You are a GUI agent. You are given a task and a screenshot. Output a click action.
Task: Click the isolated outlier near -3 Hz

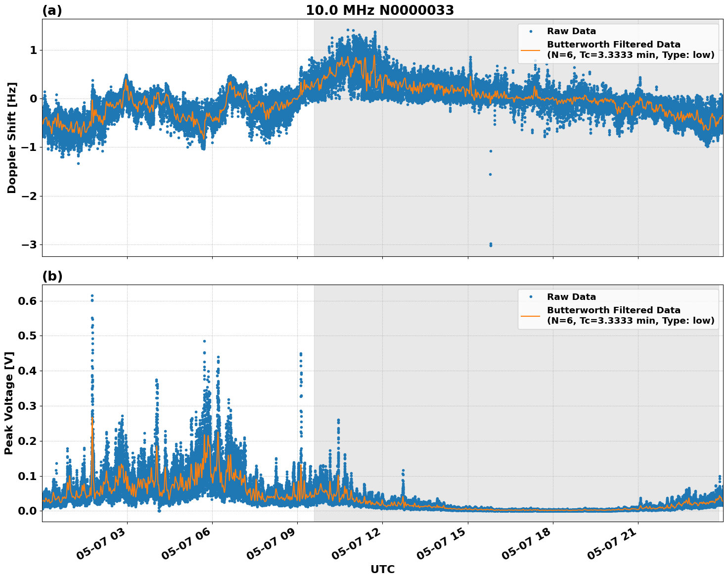(x=490, y=245)
